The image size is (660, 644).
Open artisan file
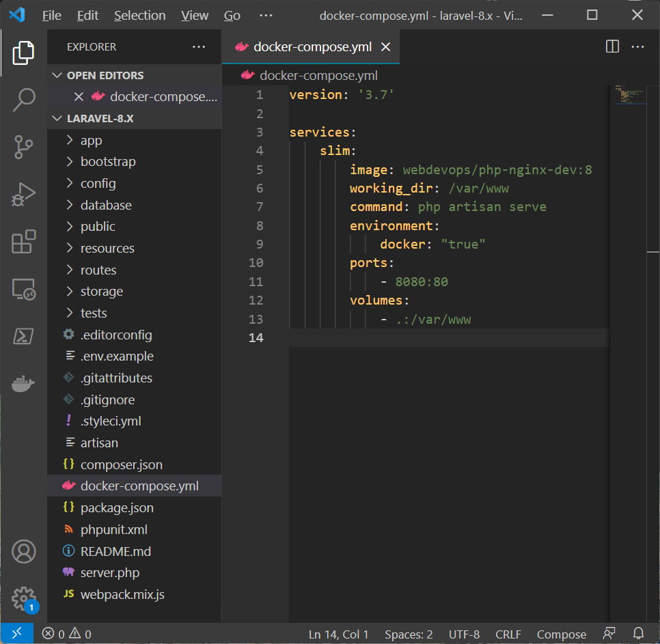(135, 443)
